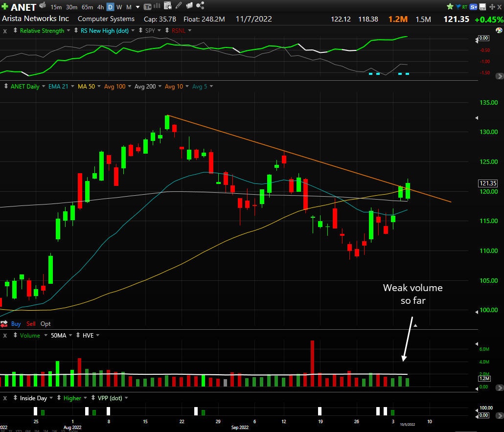This screenshot has height=432, width=504.
Task: Open the blue S scaling menu
Action: [x=473, y=7]
